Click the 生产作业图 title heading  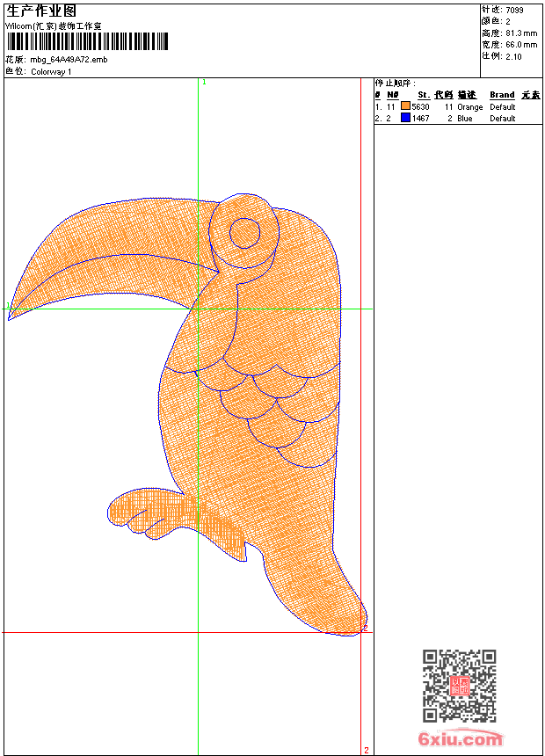tap(41, 11)
